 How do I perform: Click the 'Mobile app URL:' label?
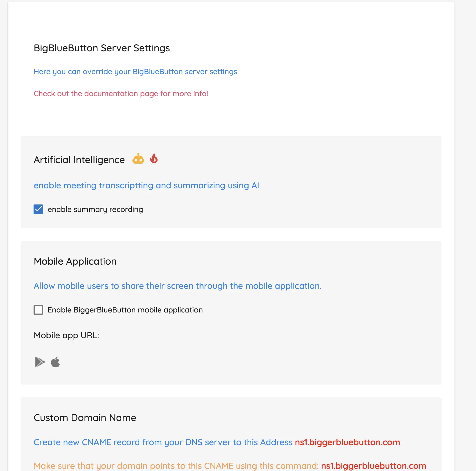(66, 335)
